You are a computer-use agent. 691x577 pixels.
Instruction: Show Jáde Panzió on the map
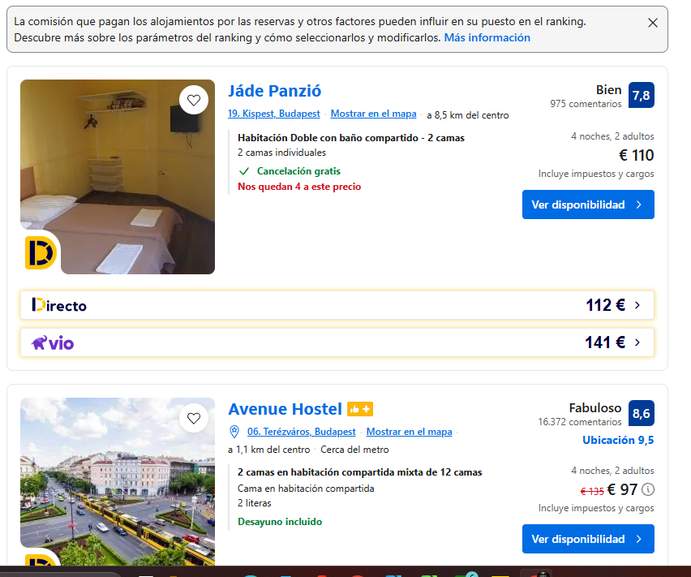tap(373, 114)
